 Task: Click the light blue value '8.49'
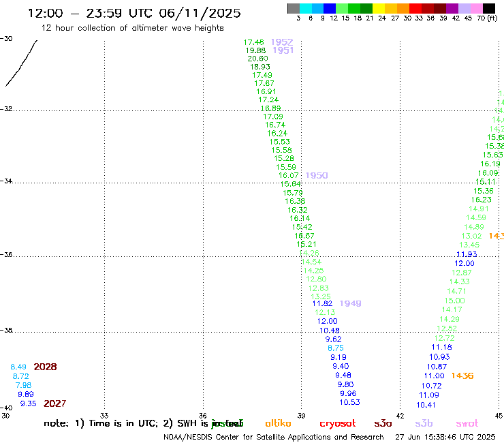point(18,367)
